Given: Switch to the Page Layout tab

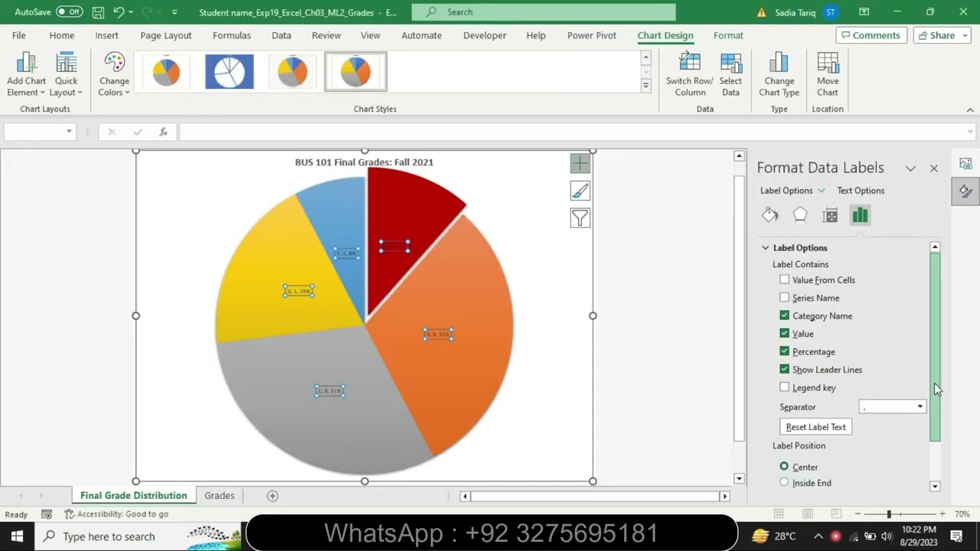Looking at the screenshot, I should [165, 35].
